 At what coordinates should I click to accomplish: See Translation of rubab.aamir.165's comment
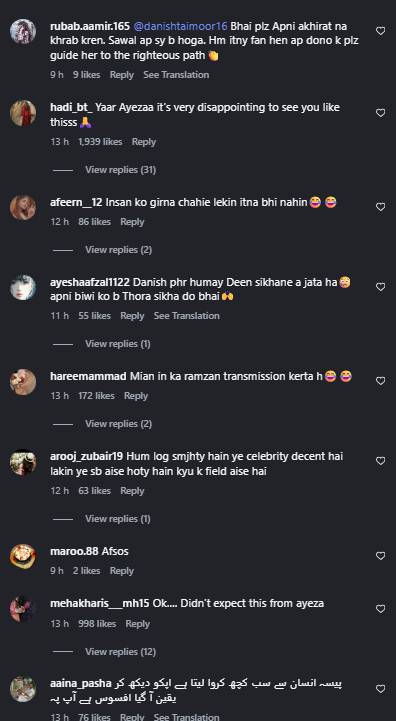point(176,74)
